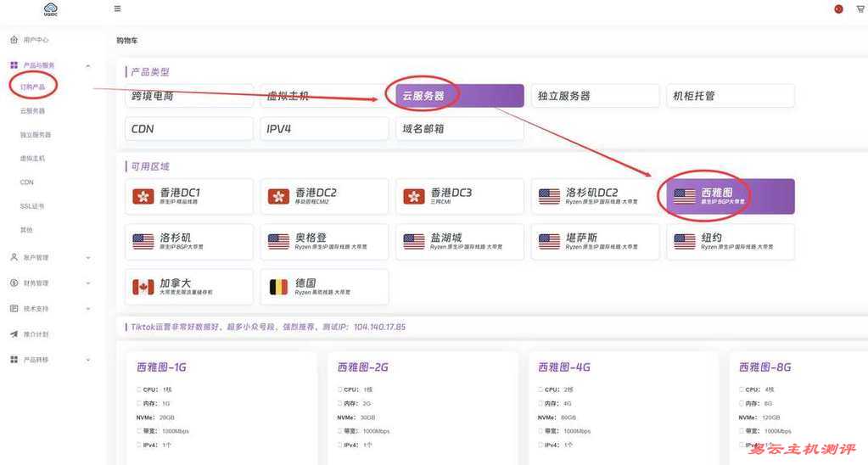
Task: Click the paper plane icon beside 推介计划
Action: [x=14, y=333]
